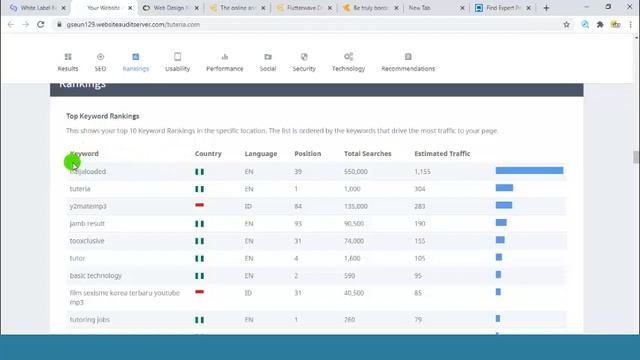This screenshot has height=360, width=640.
Task: Click the y2matemp3 keyword
Action: [88, 206]
